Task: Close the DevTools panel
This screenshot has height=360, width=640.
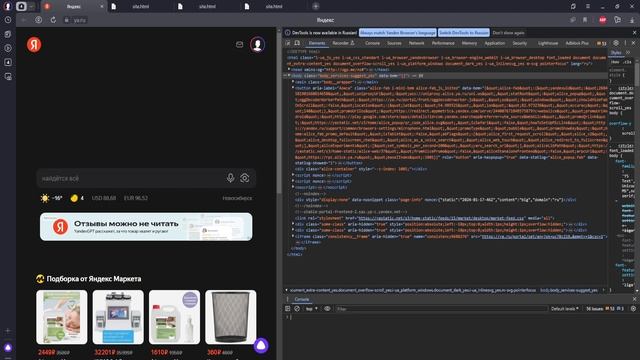Action: click(x=633, y=43)
